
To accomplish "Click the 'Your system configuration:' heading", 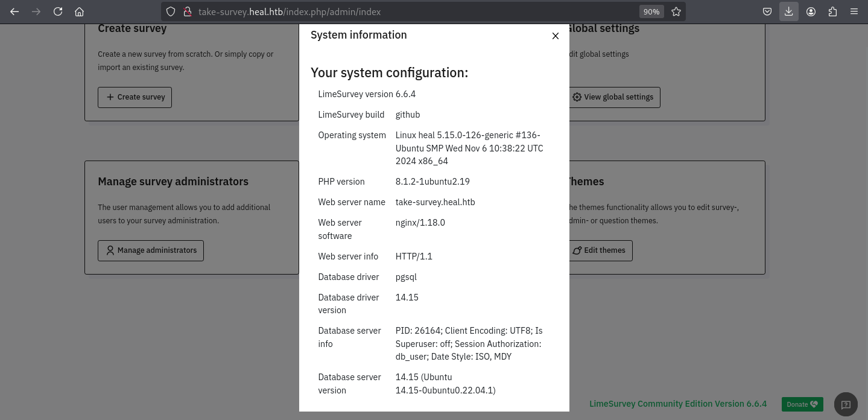I will coord(389,73).
